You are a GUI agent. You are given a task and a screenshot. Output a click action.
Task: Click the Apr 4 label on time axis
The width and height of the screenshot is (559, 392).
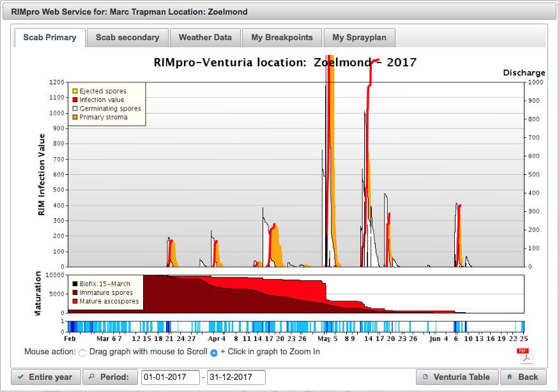(x=217, y=338)
